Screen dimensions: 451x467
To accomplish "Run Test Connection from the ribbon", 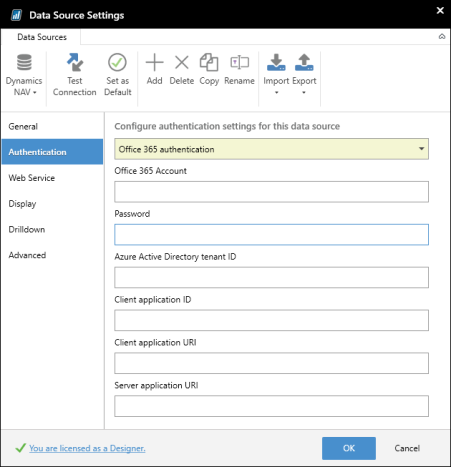I will [74, 75].
